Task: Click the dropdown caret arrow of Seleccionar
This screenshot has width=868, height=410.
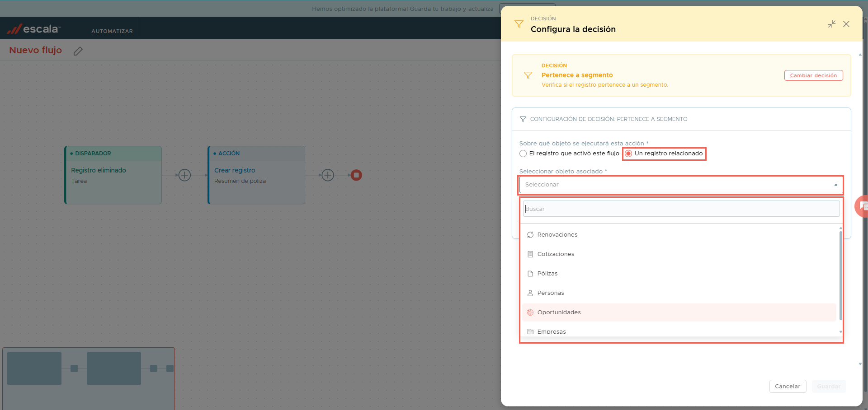Action: (836, 185)
